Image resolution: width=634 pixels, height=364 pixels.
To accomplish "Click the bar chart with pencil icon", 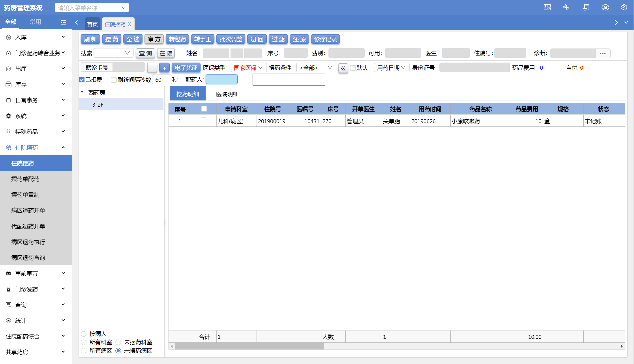I will (x=566, y=7).
